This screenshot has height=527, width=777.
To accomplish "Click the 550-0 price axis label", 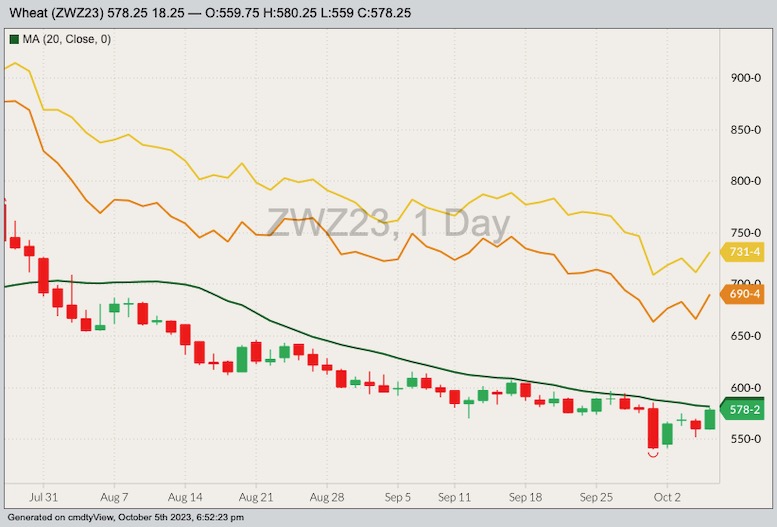I will (746, 439).
